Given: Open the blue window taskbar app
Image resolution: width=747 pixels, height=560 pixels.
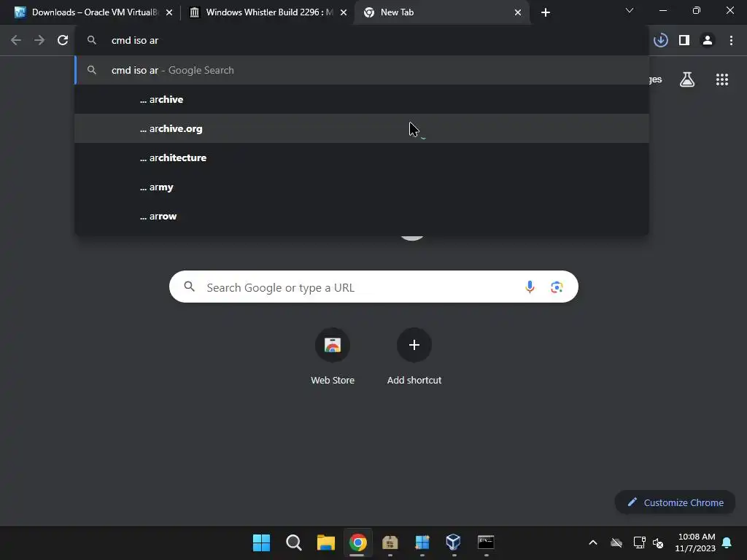Looking at the screenshot, I should tap(422, 542).
